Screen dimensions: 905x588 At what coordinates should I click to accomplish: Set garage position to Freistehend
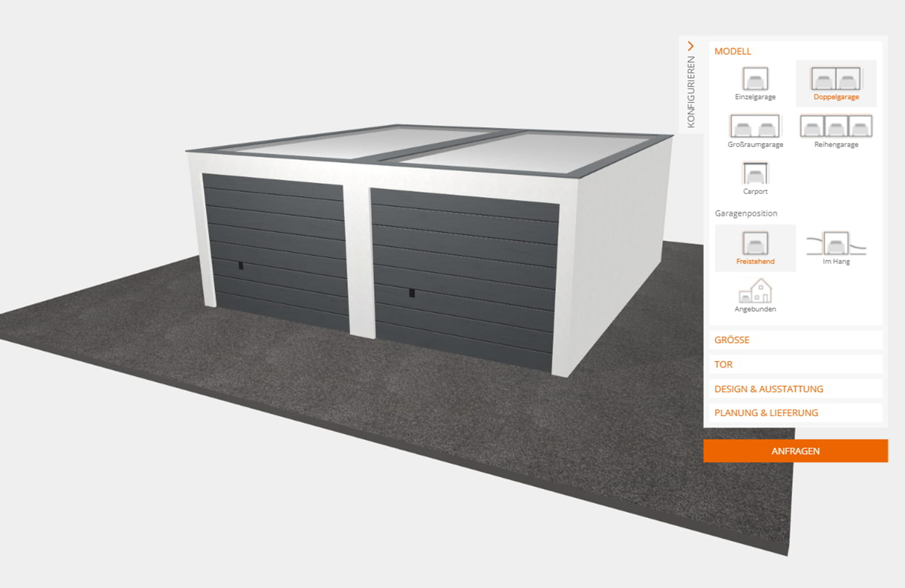point(755,244)
